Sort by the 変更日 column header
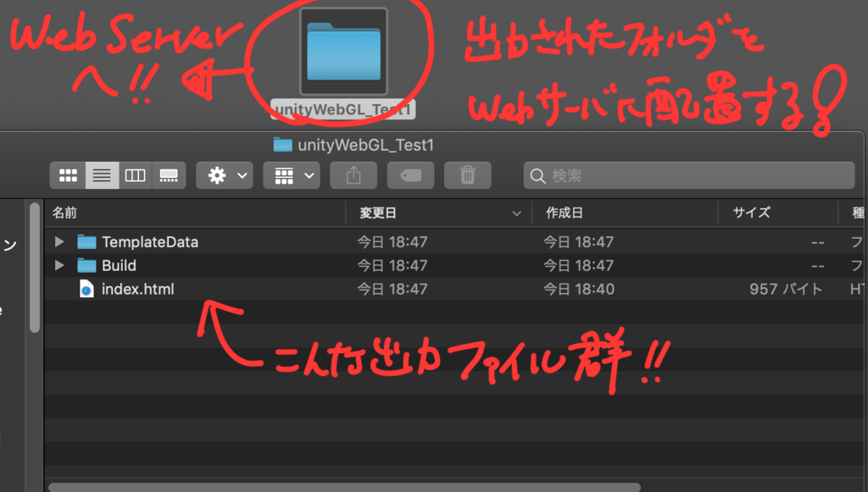 (438, 213)
